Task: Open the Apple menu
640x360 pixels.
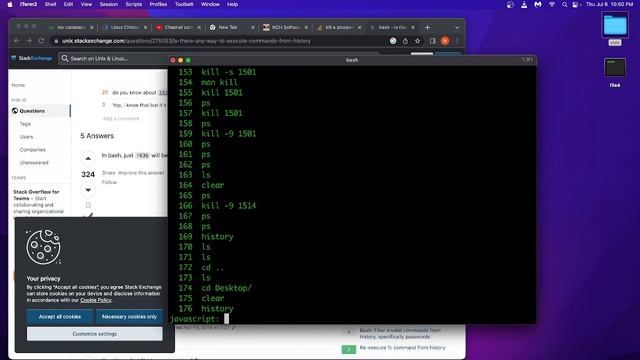Action: pos(10,4)
